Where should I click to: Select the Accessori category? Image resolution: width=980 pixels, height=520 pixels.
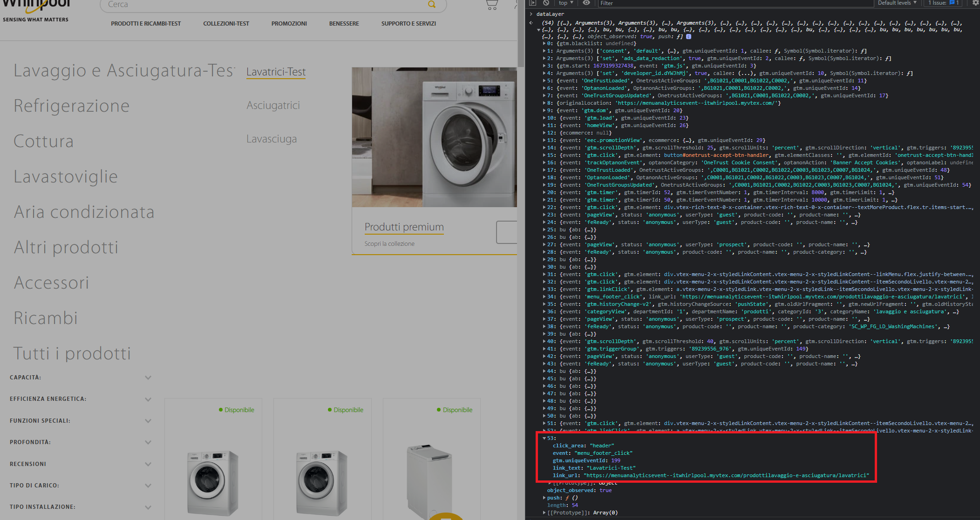[51, 283]
